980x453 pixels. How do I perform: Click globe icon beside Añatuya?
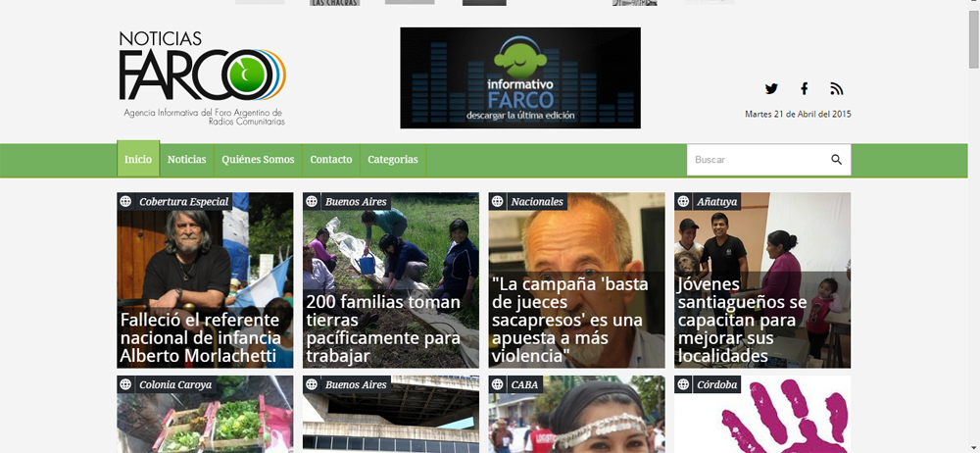(x=683, y=201)
